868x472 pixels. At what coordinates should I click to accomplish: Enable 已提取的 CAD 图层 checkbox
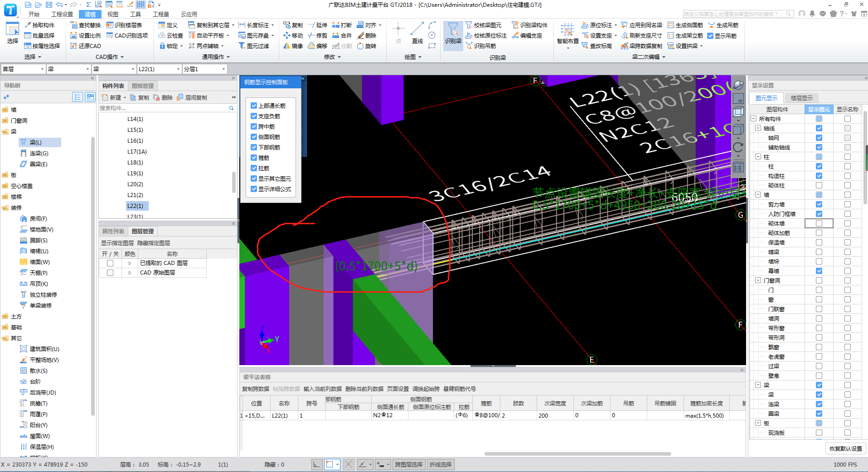(x=110, y=263)
